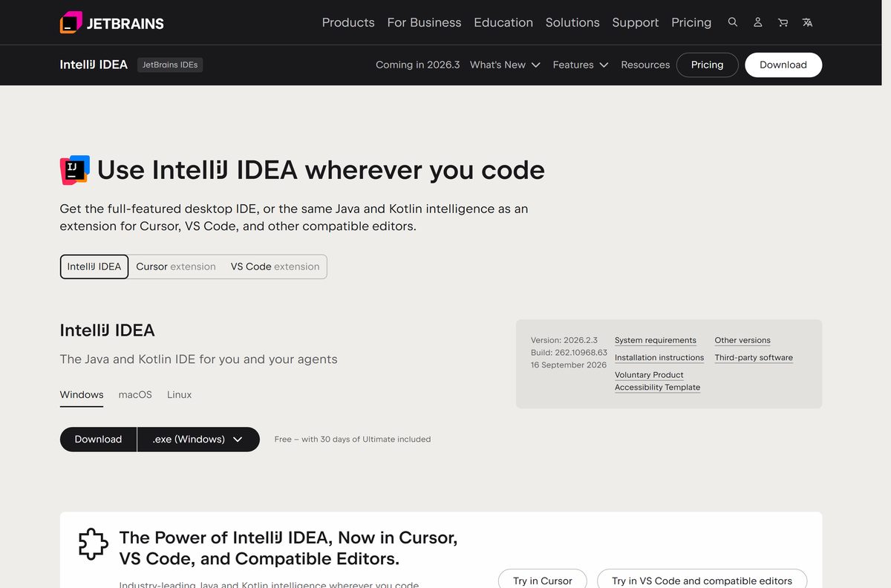Select the macOS platform tab
Image resolution: width=891 pixels, height=588 pixels.
[x=135, y=395]
